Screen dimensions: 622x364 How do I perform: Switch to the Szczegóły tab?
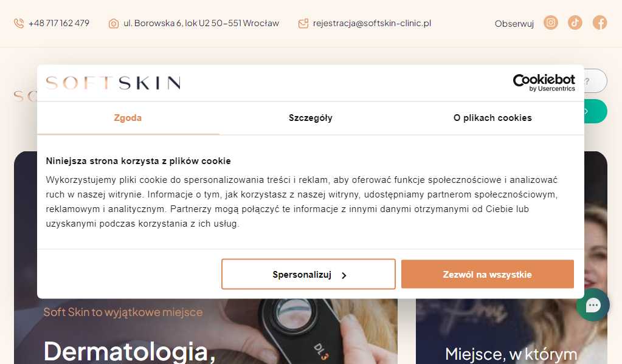pos(311,118)
